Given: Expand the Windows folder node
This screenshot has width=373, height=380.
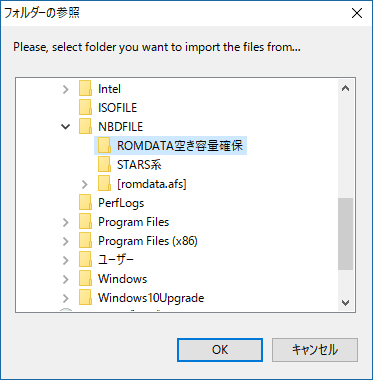Looking at the screenshot, I should (x=66, y=279).
